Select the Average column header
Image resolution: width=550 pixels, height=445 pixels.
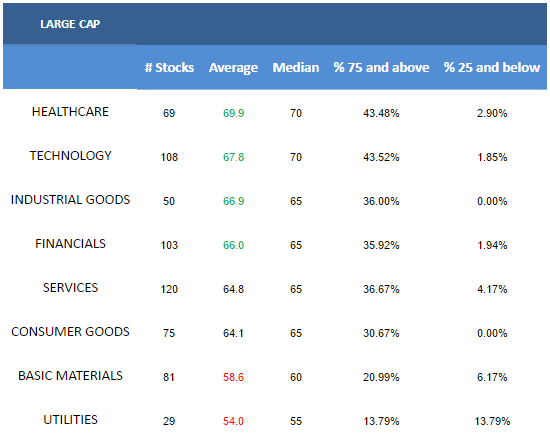point(233,68)
